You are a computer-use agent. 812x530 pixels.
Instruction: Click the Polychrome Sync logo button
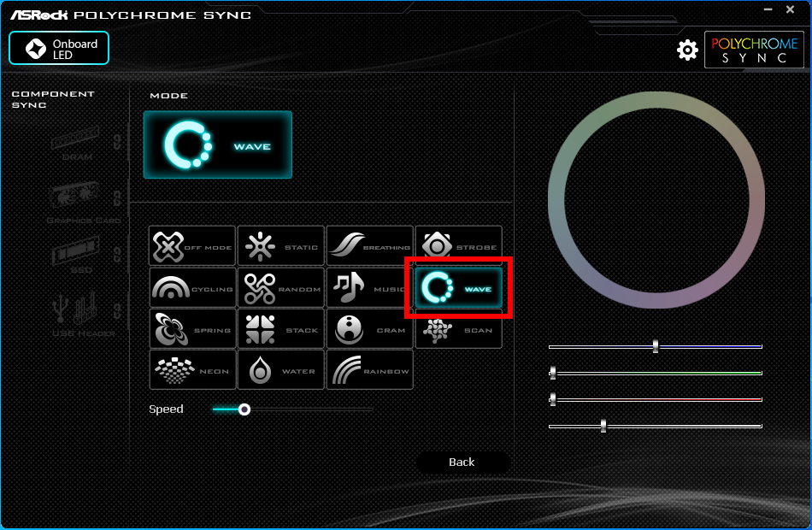point(754,50)
